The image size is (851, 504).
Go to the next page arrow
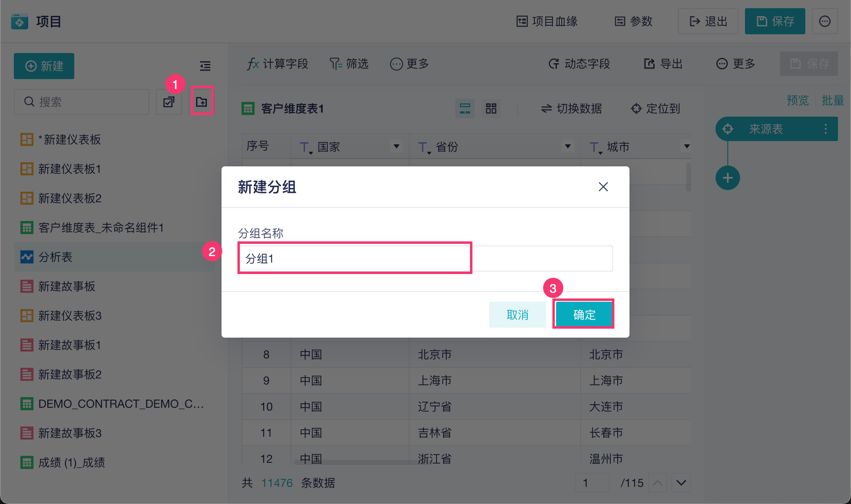point(681,483)
